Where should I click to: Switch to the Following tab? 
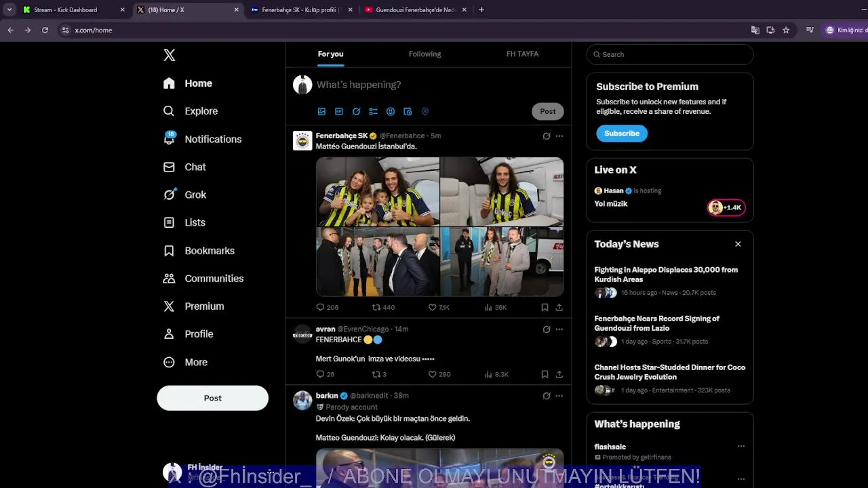[425, 54]
